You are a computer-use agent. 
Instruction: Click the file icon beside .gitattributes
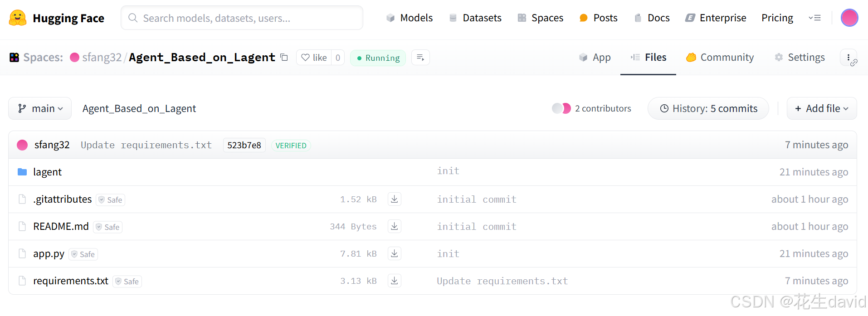pyautogui.click(x=22, y=199)
